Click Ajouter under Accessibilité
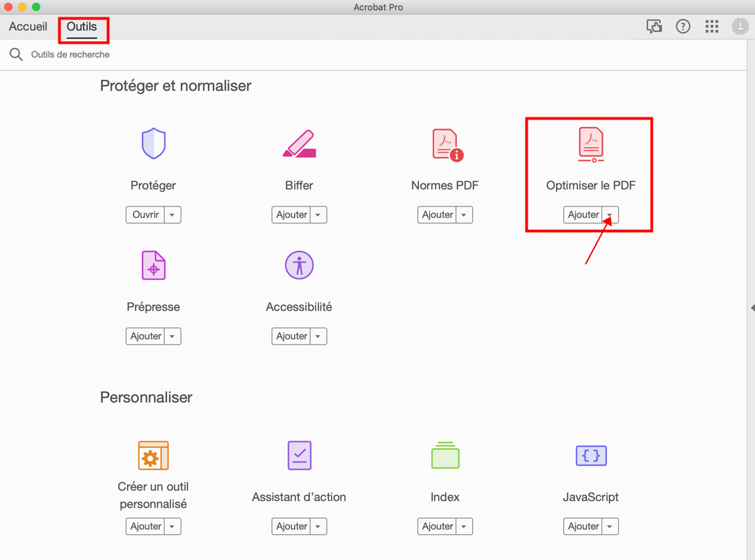The image size is (755, 560). pos(291,336)
